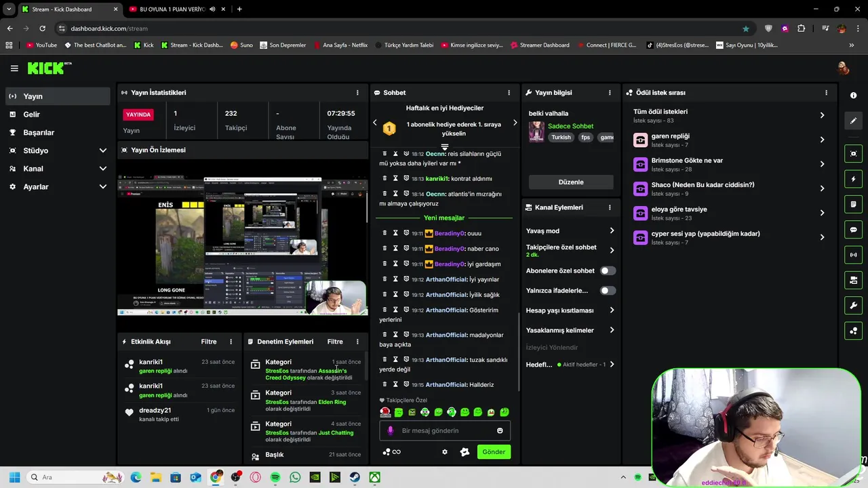Open Yavaş mod options arrow
868x488 pixels.
612,231
